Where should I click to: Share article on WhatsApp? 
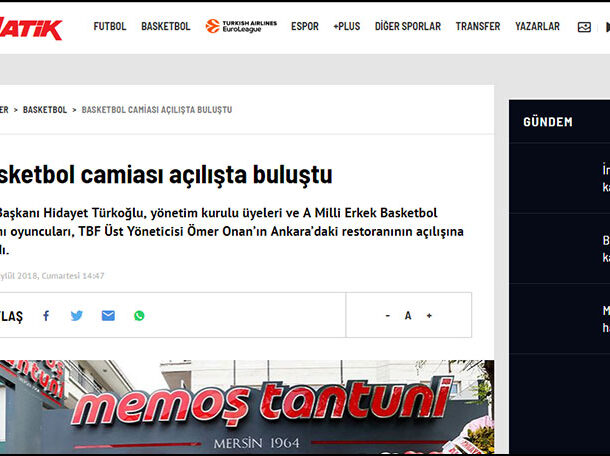139,316
